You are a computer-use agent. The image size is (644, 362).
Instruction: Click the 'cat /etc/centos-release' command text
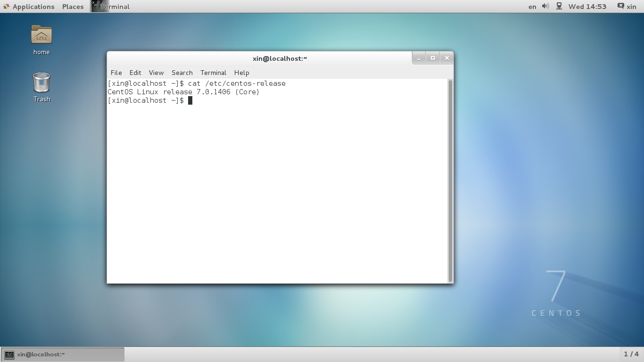tap(237, 83)
